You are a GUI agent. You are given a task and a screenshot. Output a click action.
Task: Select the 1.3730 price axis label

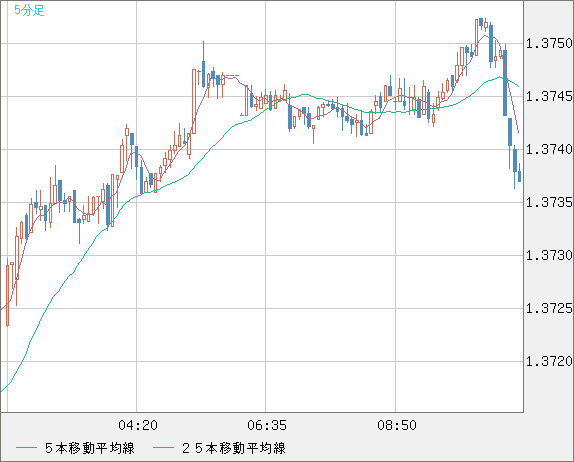click(x=549, y=255)
